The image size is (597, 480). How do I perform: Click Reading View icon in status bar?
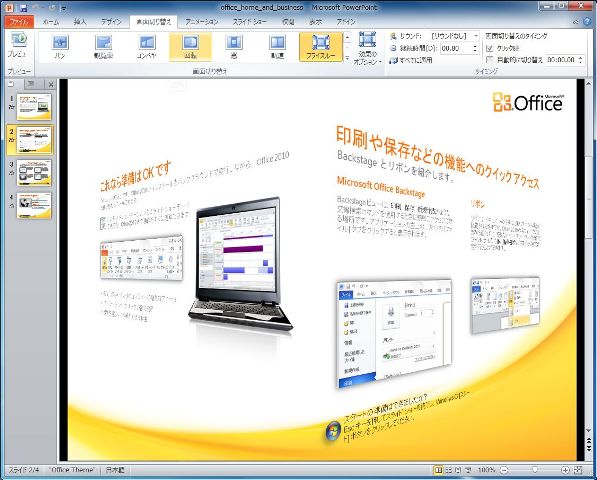tap(458, 470)
